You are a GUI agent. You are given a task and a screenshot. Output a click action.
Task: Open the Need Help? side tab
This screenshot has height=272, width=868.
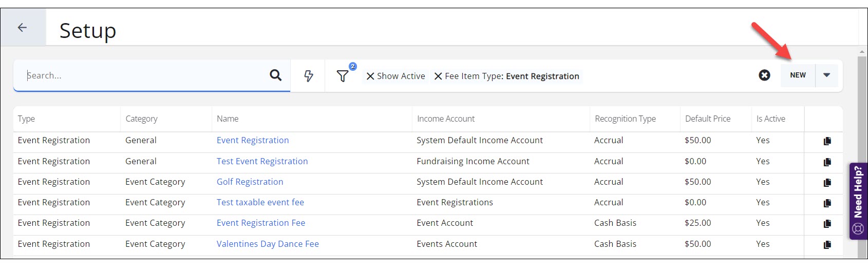click(x=858, y=201)
